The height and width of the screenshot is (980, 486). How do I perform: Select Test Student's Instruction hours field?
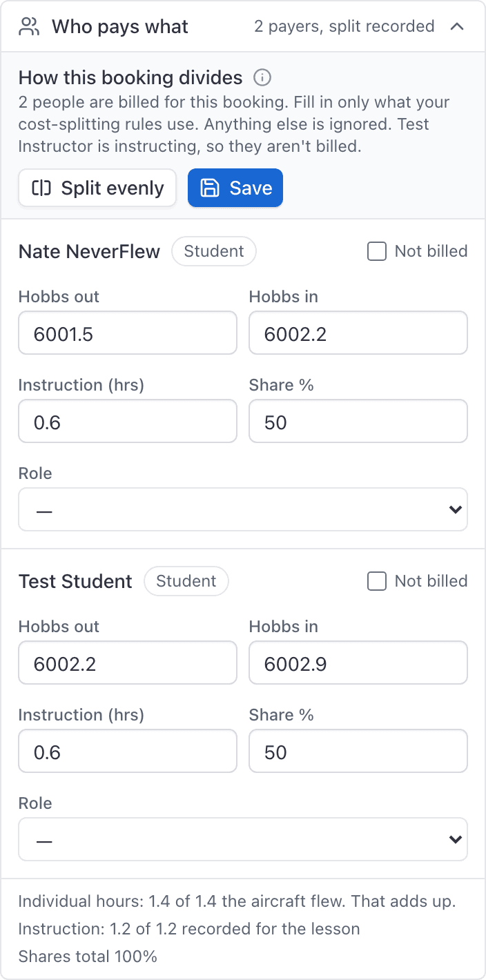128,751
